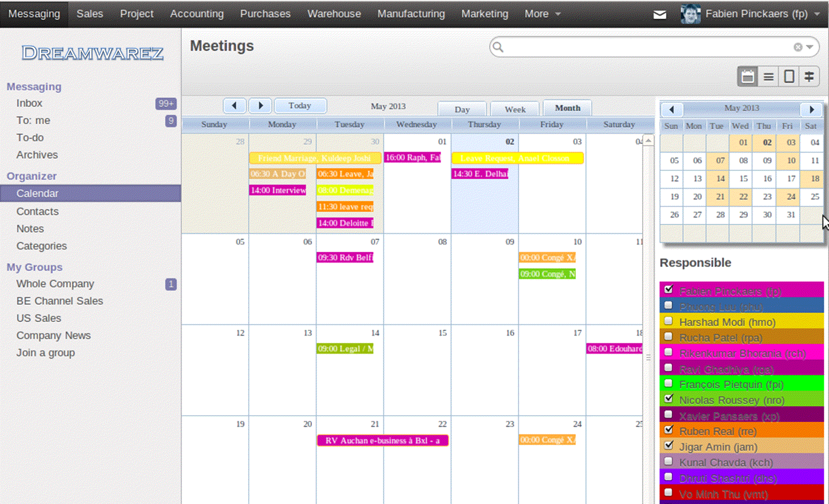The height and width of the screenshot is (504, 829).
Task: Open the More menu dropdown
Action: [x=543, y=14]
